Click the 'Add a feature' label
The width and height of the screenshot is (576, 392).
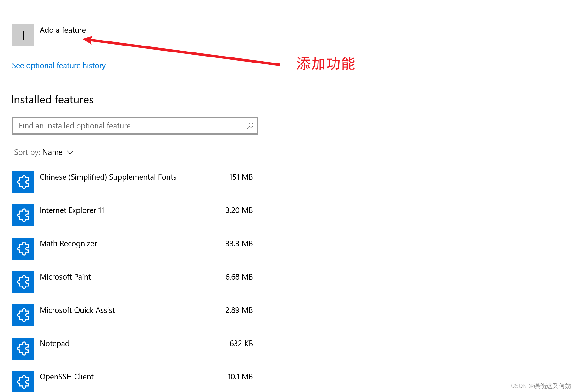63,30
